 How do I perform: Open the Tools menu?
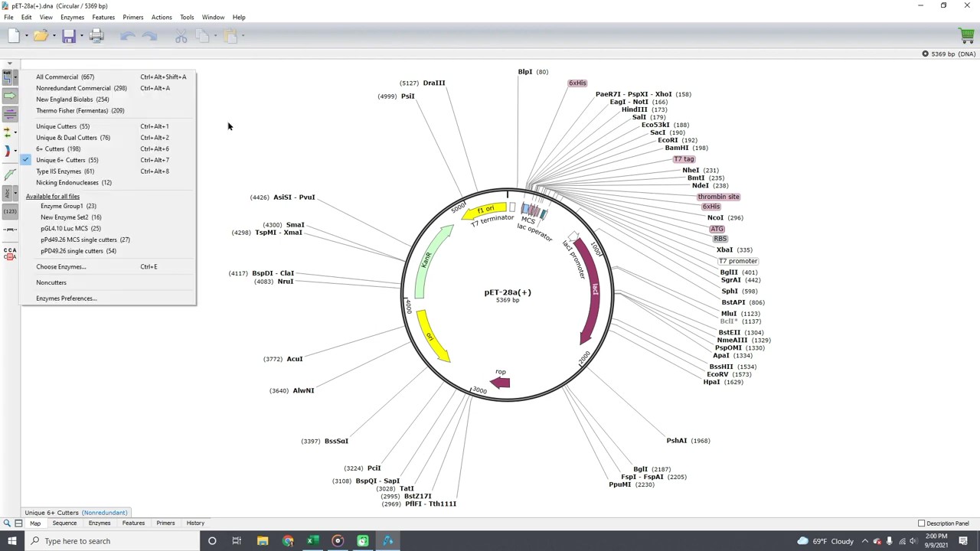(x=186, y=17)
